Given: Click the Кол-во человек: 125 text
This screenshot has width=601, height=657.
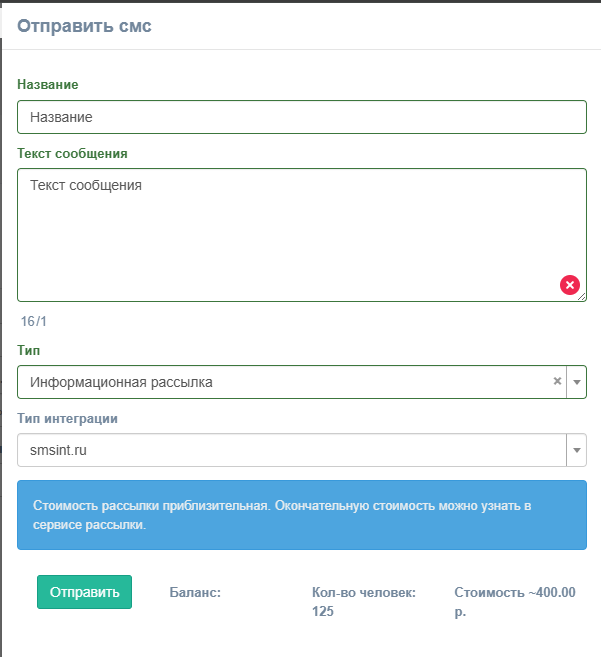Looking at the screenshot, I should tap(364, 602).
